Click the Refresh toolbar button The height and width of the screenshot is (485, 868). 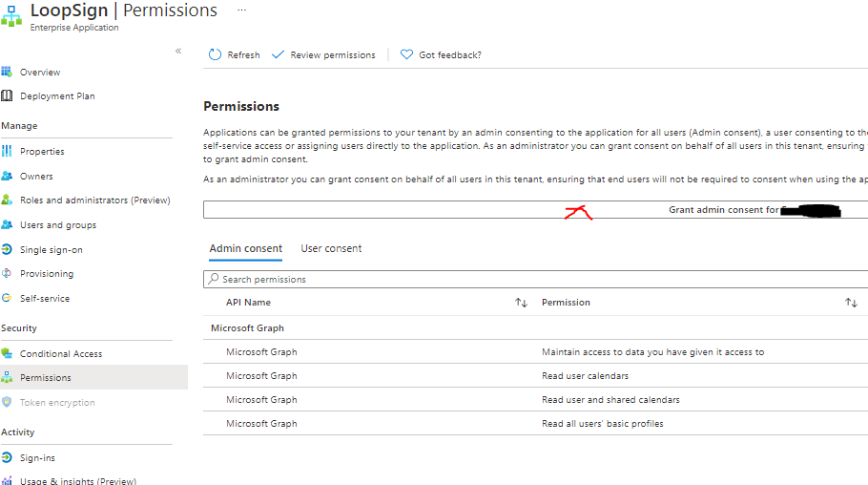point(234,54)
